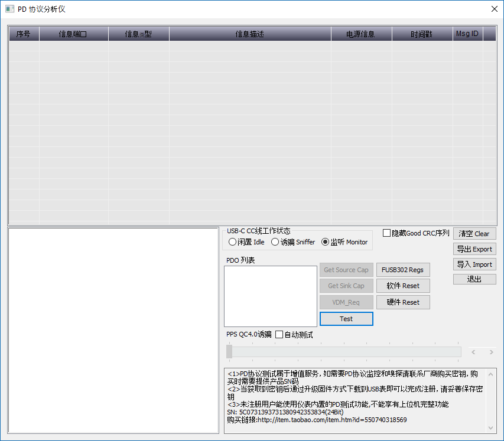Click the PD analyzer app icon in title bar
This screenshot has width=504, height=441.
(9, 9)
